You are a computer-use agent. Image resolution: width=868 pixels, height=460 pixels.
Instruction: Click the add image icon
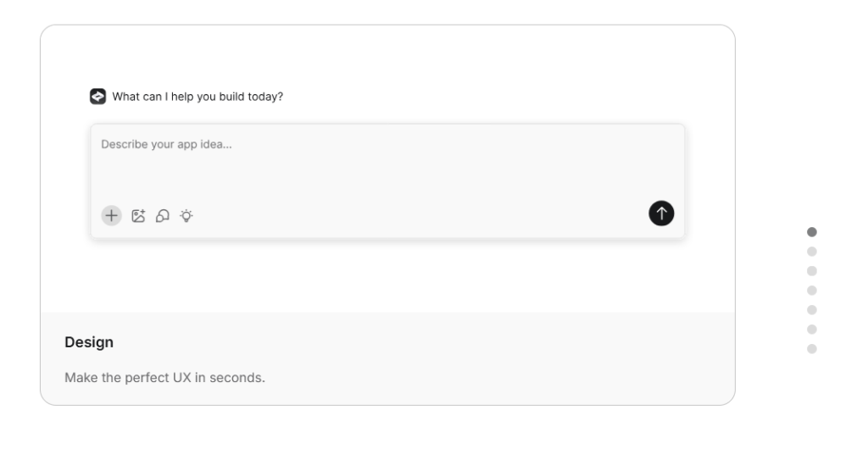(x=138, y=216)
